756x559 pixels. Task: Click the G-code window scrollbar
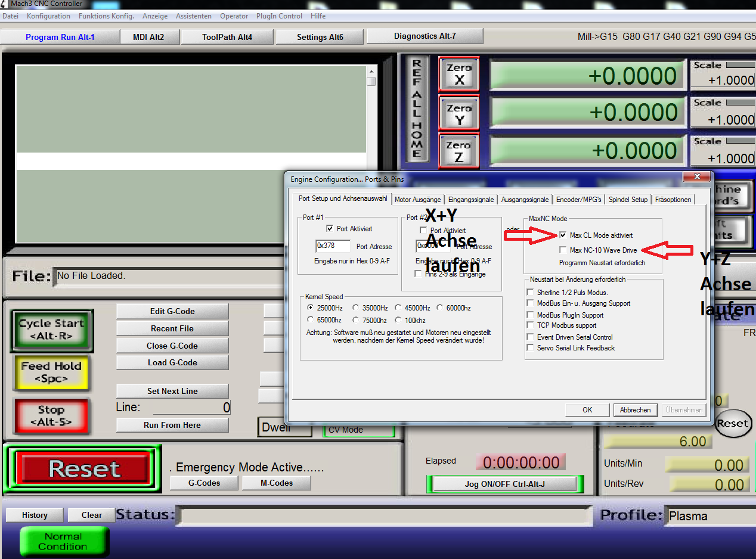(x=371, y=154)
